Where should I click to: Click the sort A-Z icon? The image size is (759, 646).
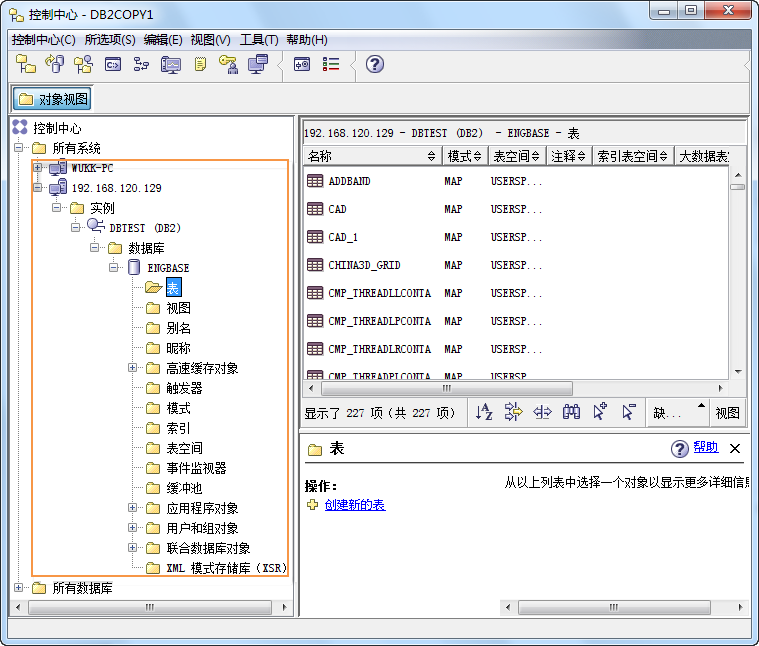(x=484, y=411)
